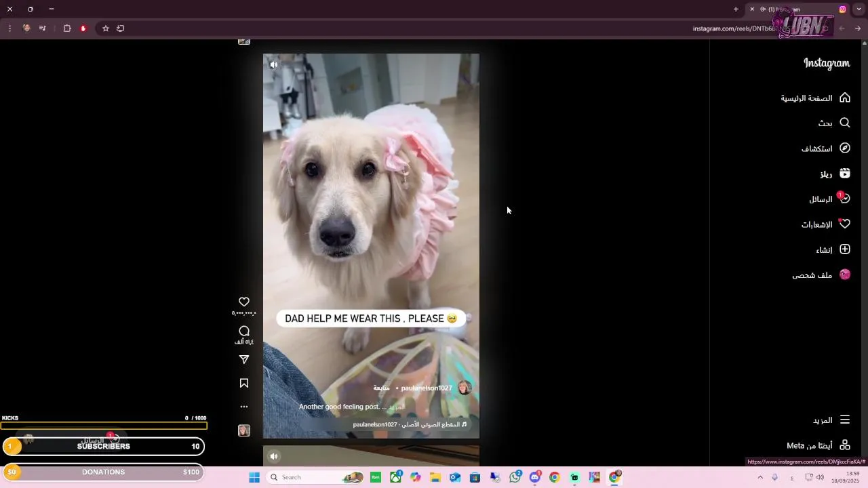Open the red hand adblock extension

click(83, 28)
